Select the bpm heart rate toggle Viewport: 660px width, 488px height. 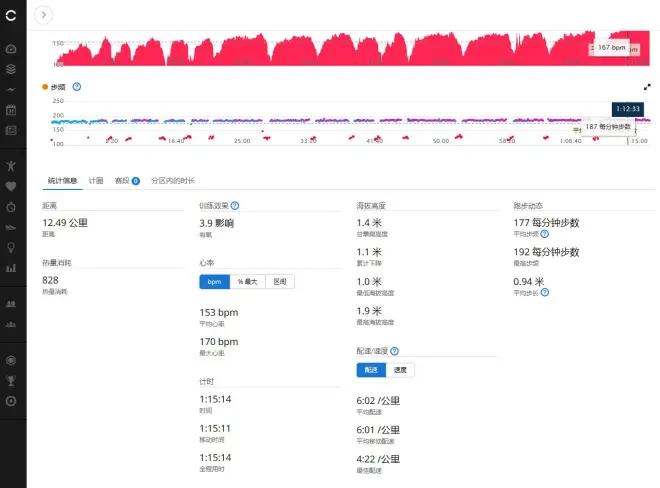[215, 282]
